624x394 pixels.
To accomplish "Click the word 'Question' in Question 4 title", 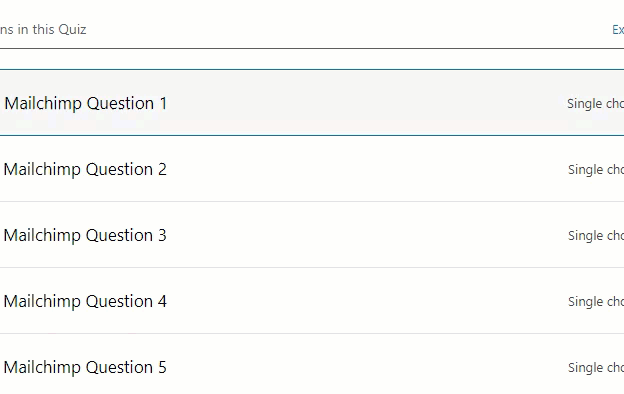I will coord(119,302).
